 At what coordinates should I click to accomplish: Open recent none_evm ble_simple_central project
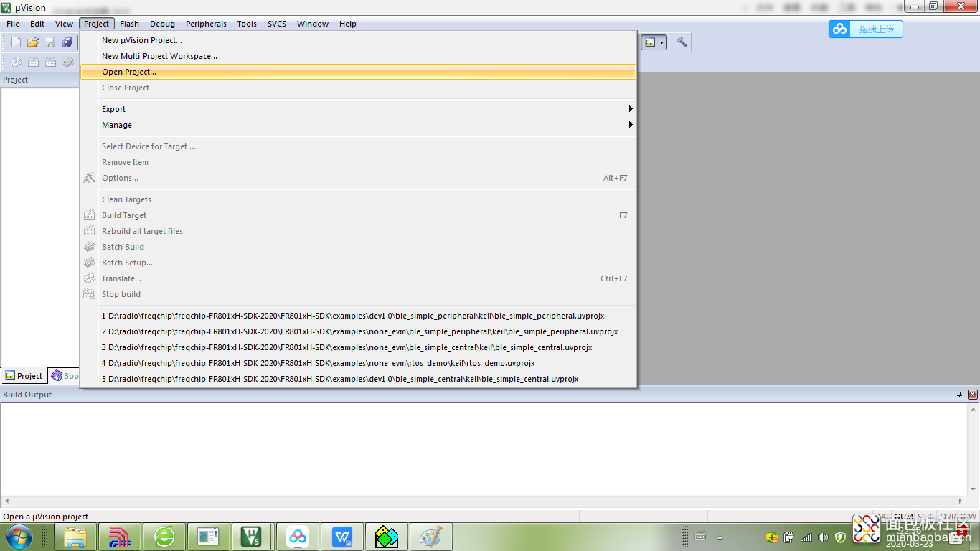(358, 347)
